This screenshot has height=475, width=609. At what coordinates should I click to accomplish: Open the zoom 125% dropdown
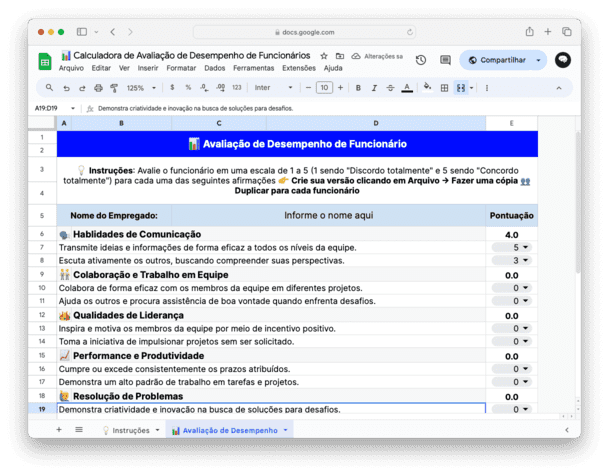[x=141, y=88]
